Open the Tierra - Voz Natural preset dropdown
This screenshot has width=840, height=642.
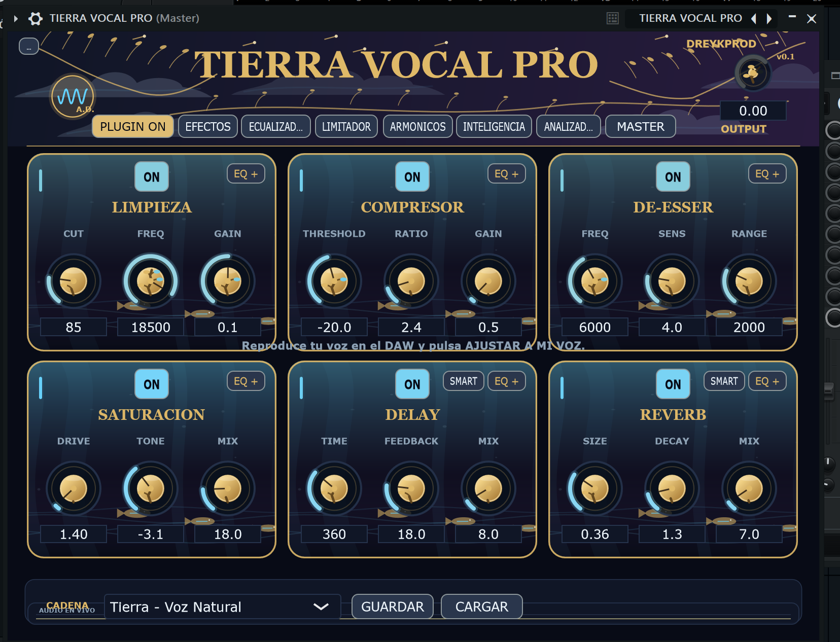(x=223, y=607)
